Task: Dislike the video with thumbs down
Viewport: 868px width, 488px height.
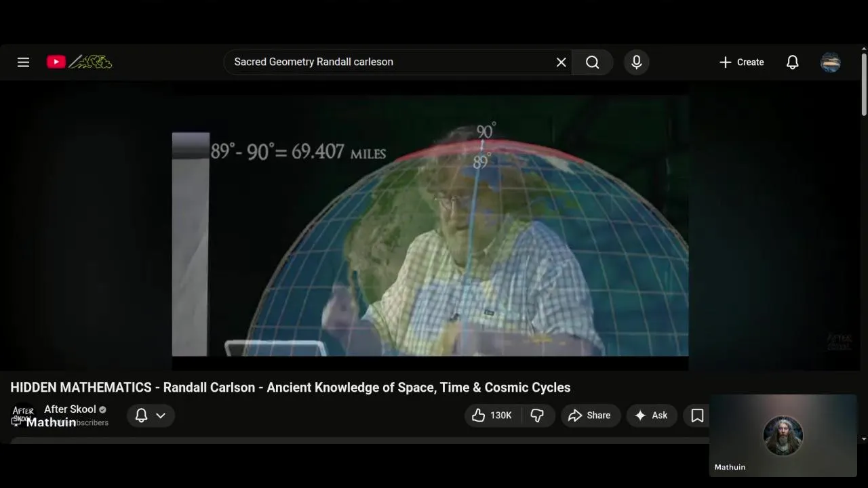Action: 538,415
